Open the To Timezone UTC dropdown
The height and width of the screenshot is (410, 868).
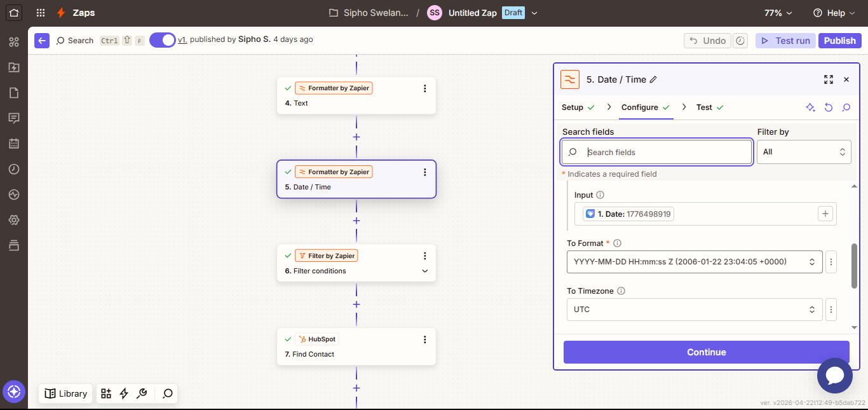tap(695, 310)
